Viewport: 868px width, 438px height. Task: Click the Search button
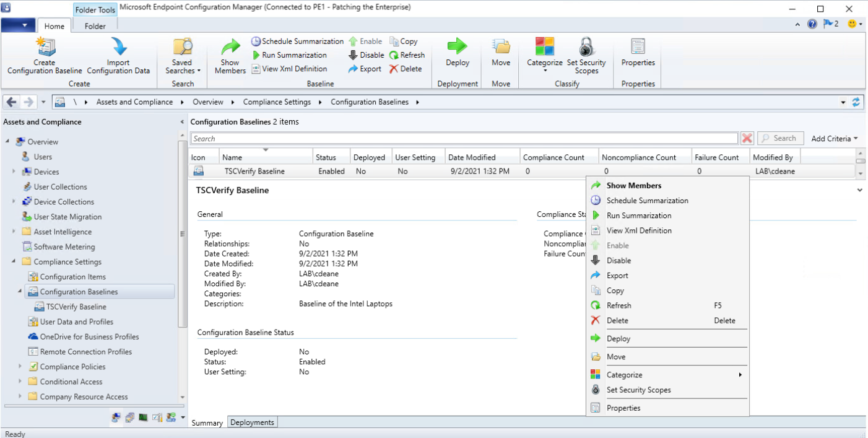point(780,139)
